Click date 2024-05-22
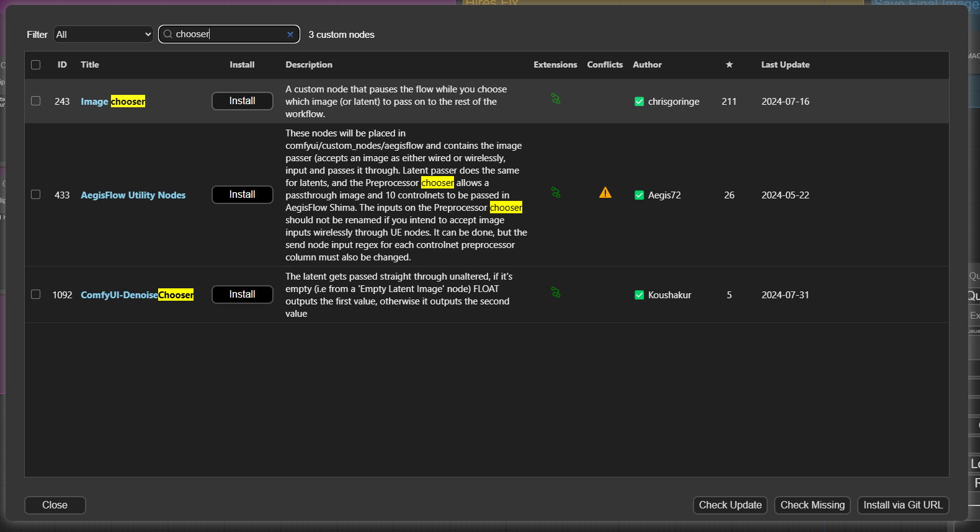Viewport: 980px width, 532px height. click(785, 195)
